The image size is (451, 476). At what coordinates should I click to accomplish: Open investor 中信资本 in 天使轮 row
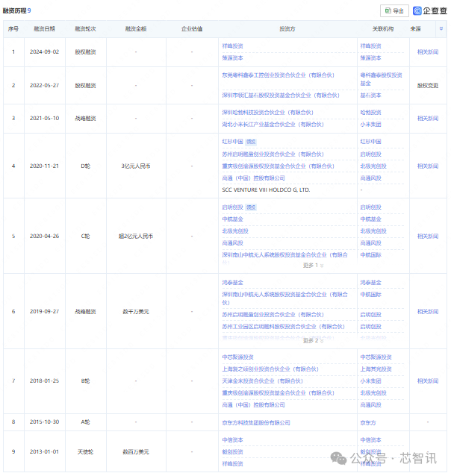click(x=232, y=439)
